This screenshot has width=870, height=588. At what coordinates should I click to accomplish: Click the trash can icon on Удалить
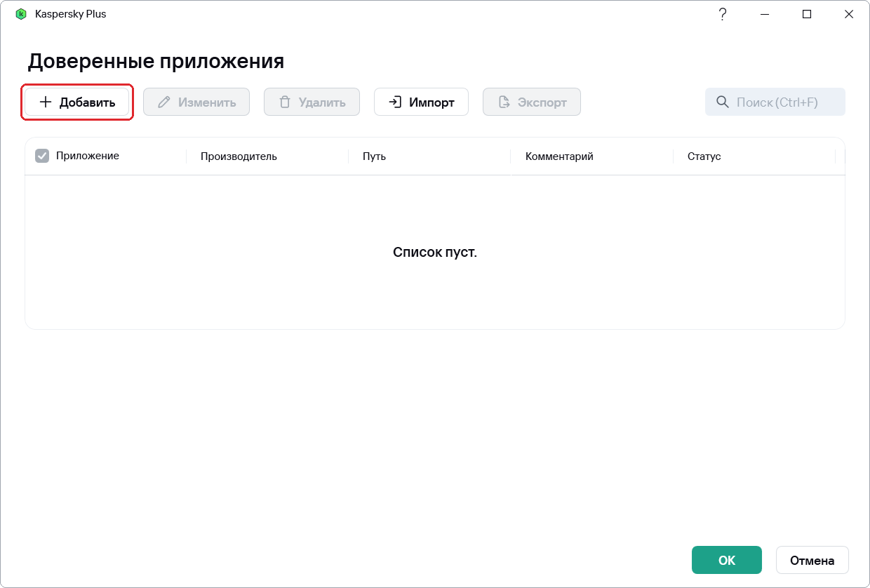(285, 102)
